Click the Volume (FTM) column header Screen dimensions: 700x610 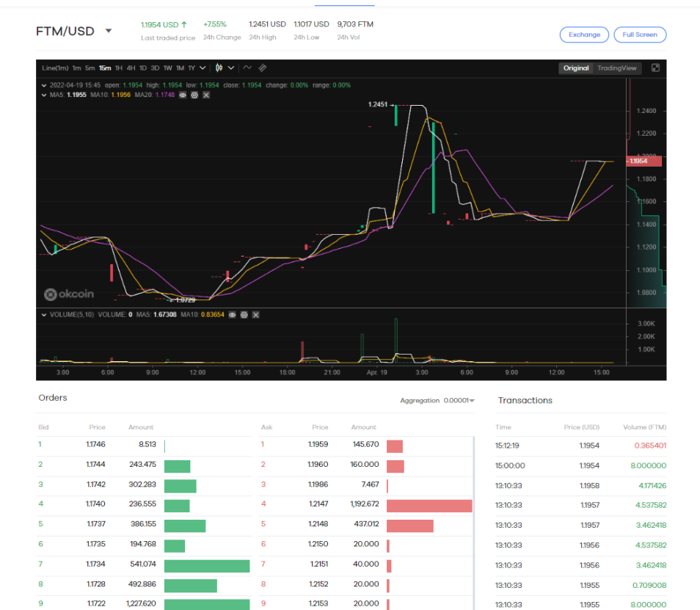pos(645,427)
